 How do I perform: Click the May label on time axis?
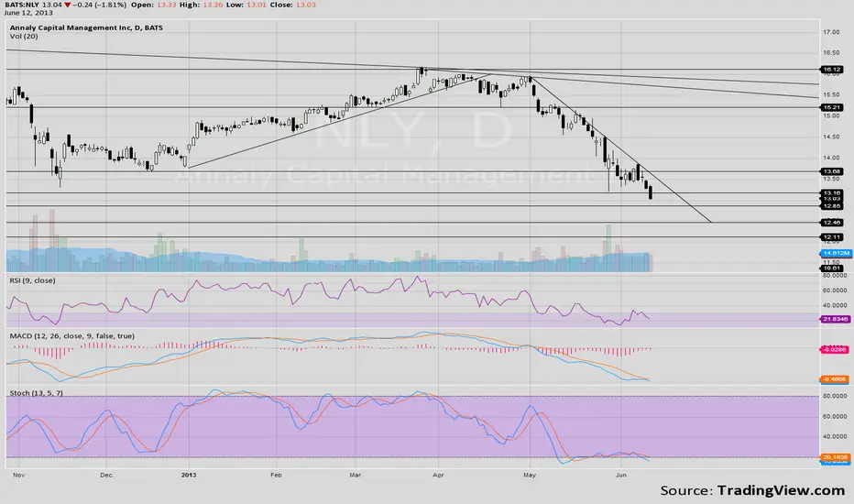(x=530, y=475)
